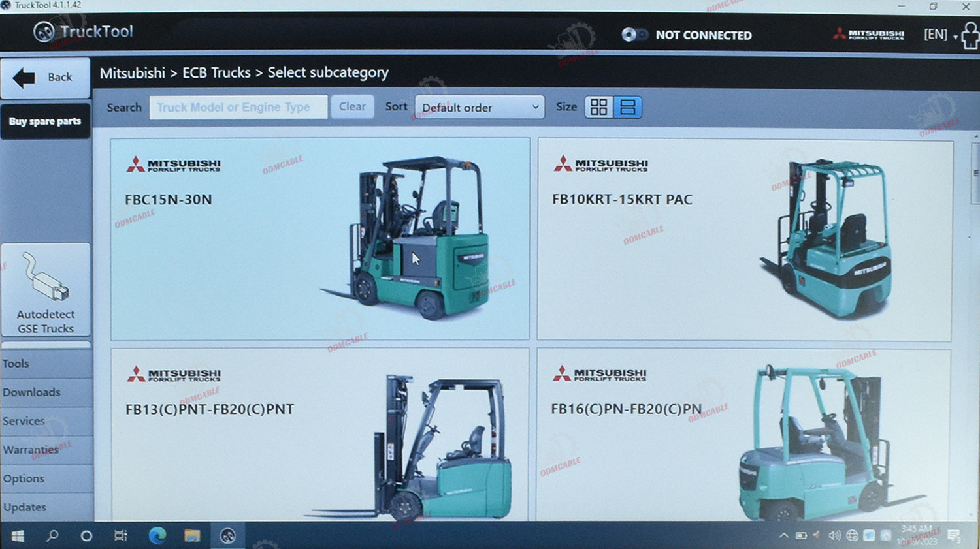
Task: Open the notification center icon
Action: pyautogui.click(x=954, y=536)
